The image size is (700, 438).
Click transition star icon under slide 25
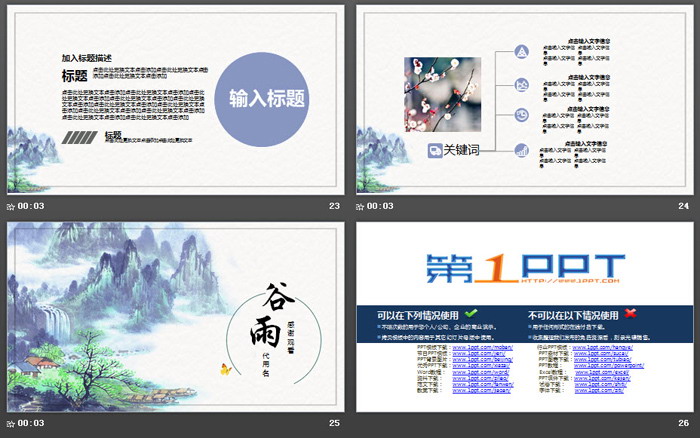pyautogui.click(x=11, y=423)
